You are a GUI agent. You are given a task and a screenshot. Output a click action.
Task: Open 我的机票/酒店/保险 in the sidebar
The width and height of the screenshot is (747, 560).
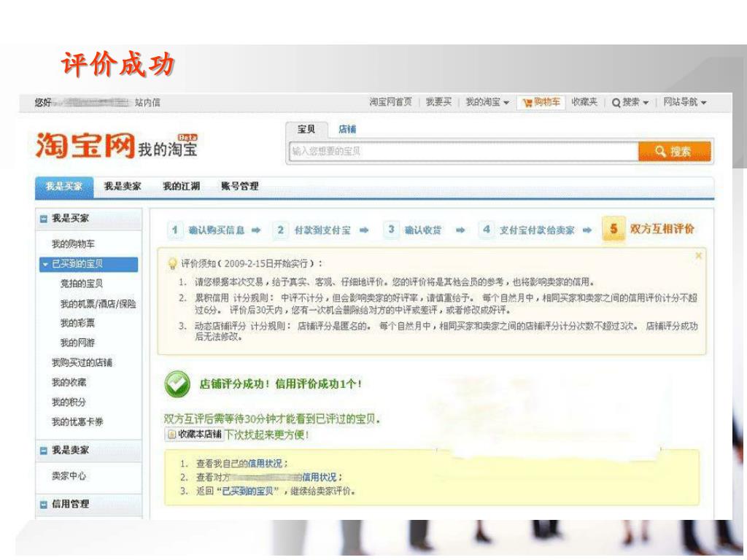click(x=98, y=304)
